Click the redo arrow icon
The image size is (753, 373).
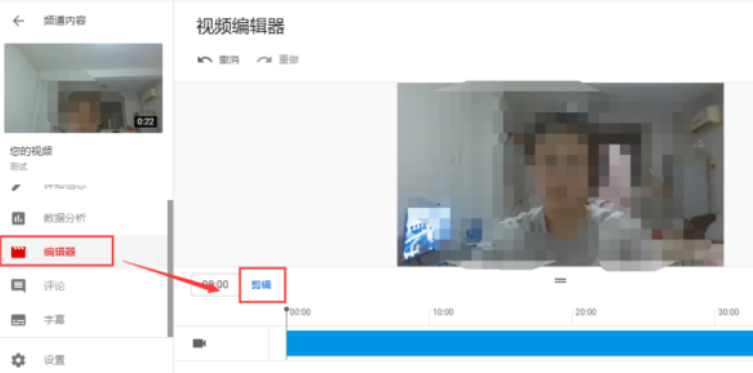pos(264,60)
